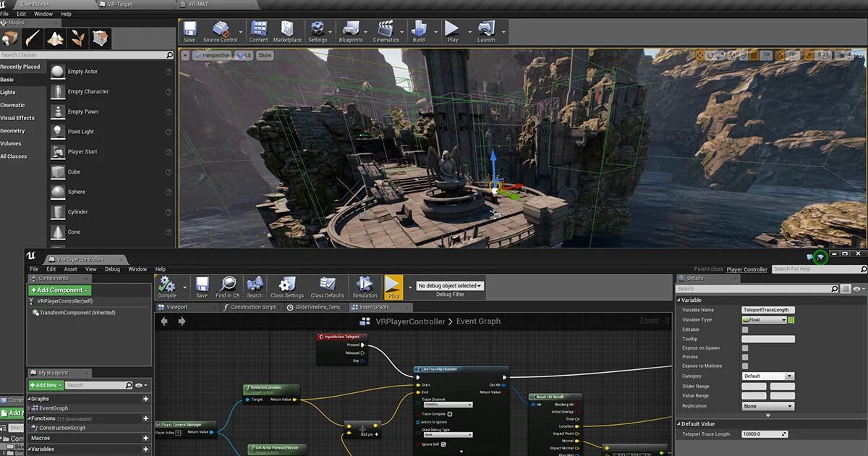This screenshot has height=456, width=868.
Task: Toggle Ignore Self checkbox on LineTrace node
Action: coord(444,444)
